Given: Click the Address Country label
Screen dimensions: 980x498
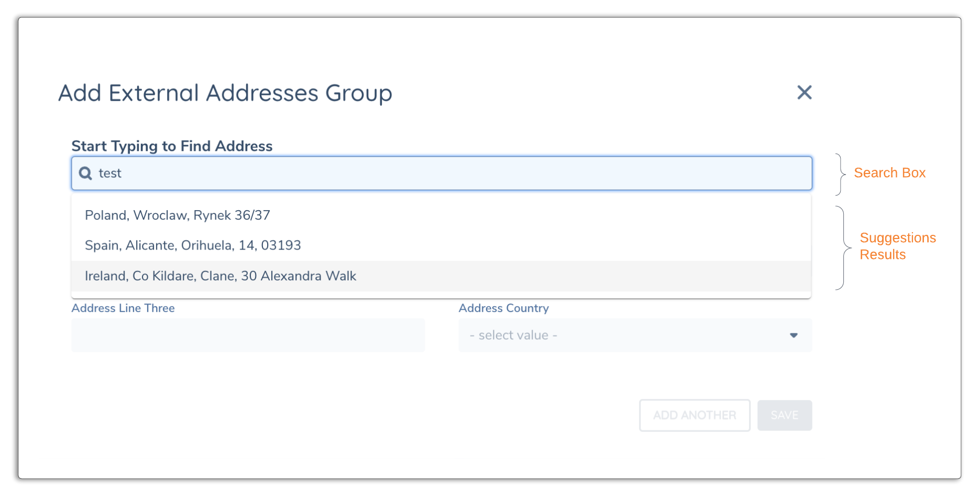Looking at the screenshot, I should (504, 308).
